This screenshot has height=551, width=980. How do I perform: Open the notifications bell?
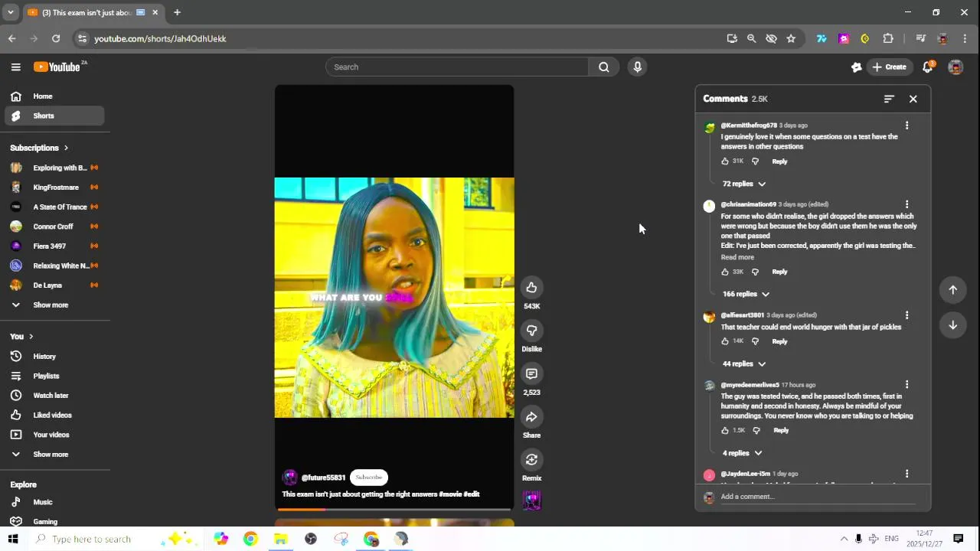click(x=927, y=67)
